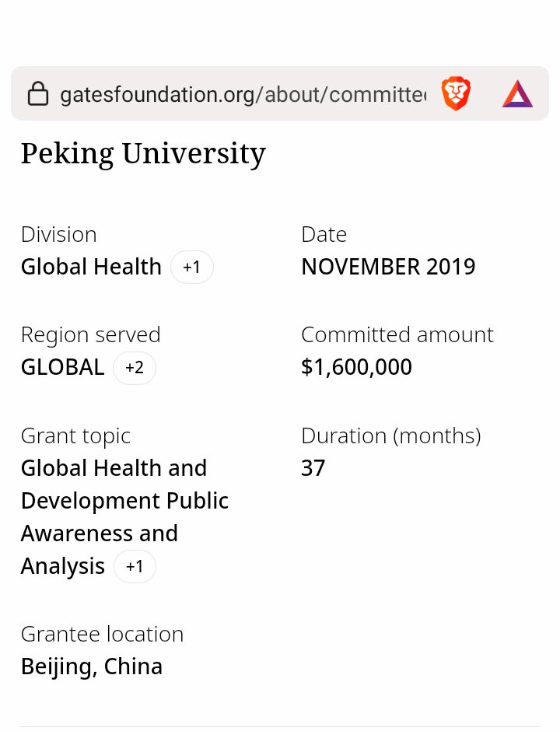560x731 pixels.
Task: Click the NOVEMBER 2019 date value
Action: [388, 267]
